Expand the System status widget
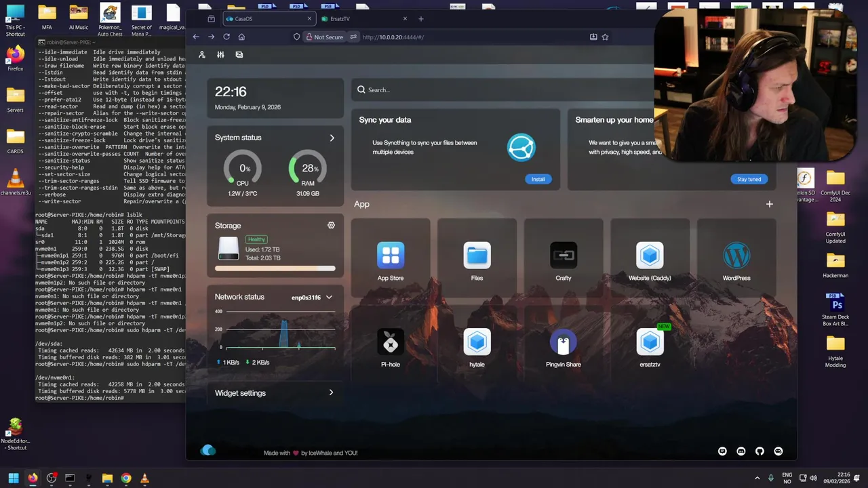 click(332, 138)
